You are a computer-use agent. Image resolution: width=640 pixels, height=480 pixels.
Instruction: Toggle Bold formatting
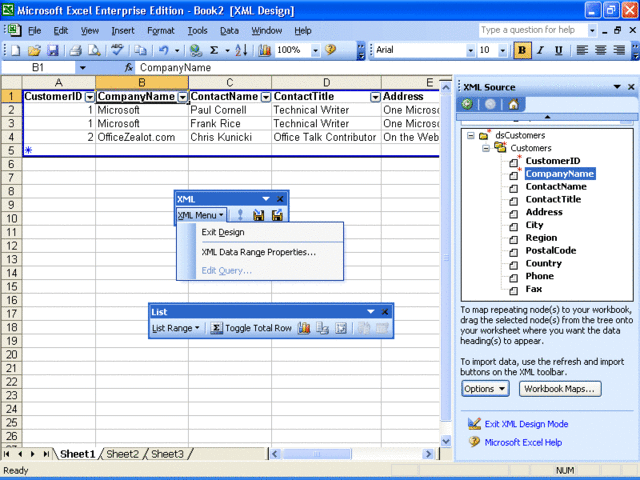522,50
